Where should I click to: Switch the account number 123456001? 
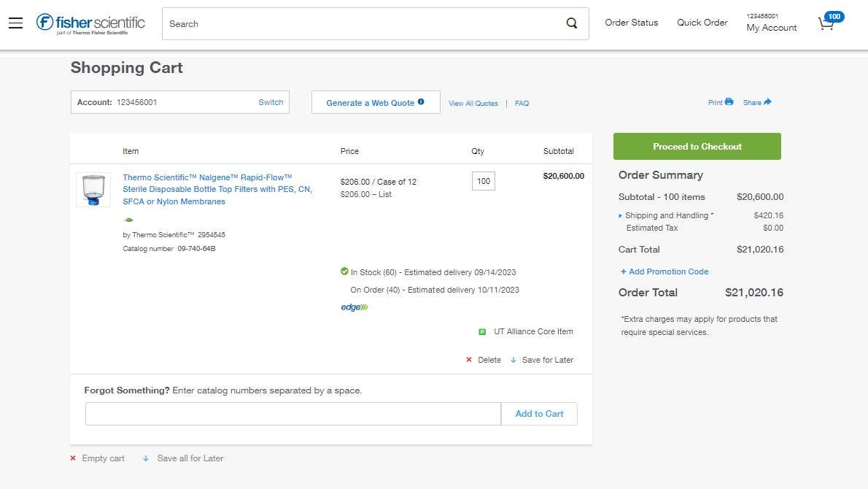tap(271, 102)
